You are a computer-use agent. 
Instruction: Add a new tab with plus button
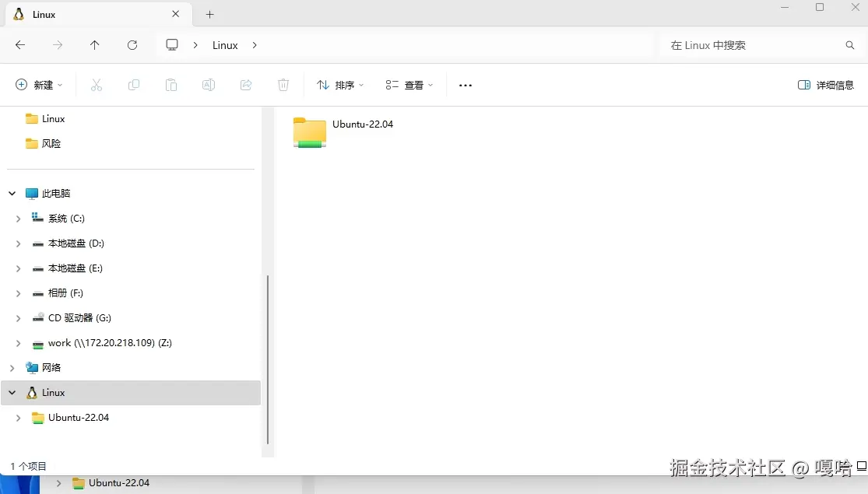pyautogui.click(x=210, y=14)
